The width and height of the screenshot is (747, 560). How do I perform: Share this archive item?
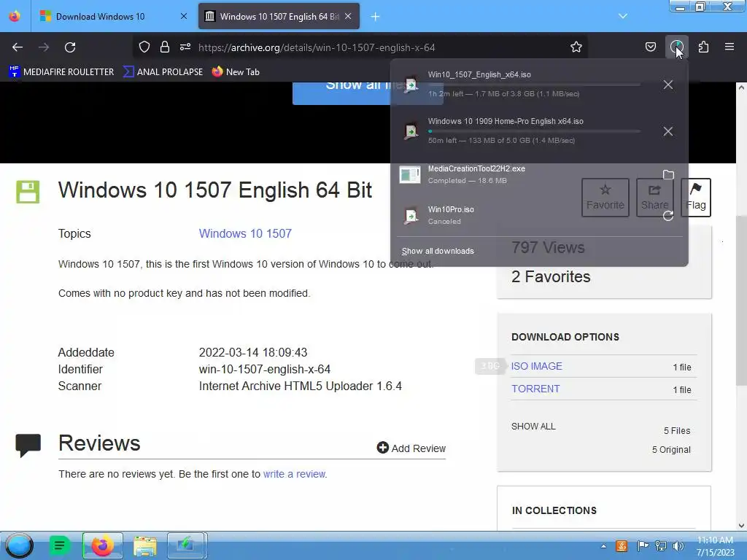click(654, 197)
